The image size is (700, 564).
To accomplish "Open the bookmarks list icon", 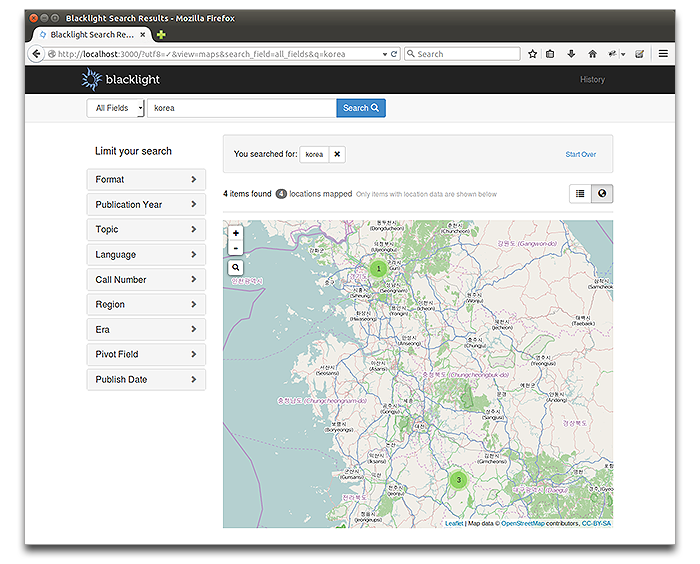I will [x=550, y=54].
